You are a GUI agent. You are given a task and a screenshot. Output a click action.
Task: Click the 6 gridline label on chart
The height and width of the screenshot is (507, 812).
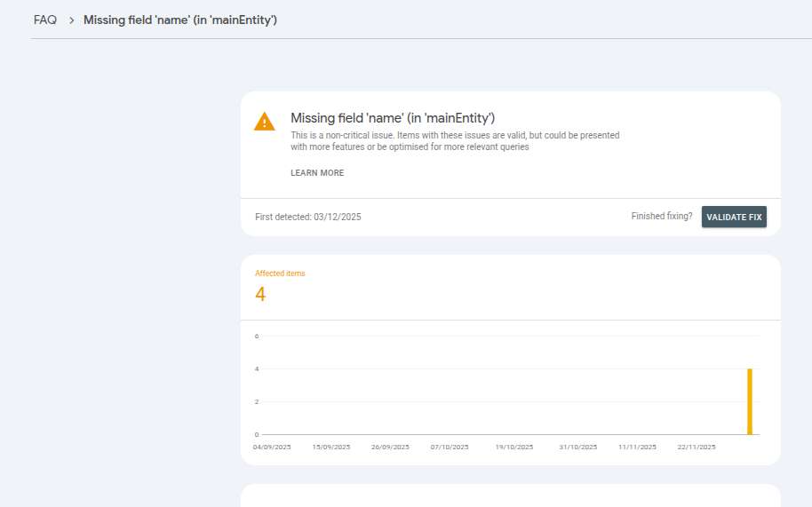coord(257,337)
